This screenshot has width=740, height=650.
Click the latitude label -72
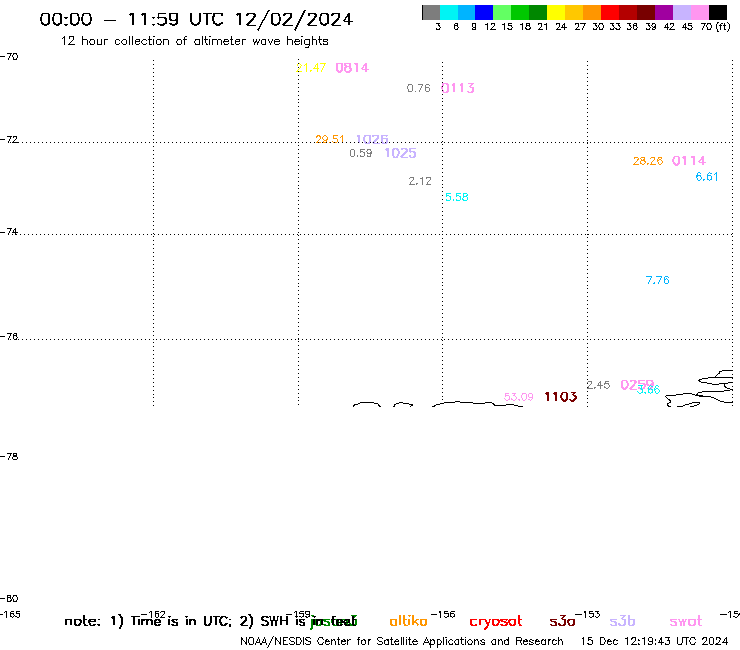(9, 140)
